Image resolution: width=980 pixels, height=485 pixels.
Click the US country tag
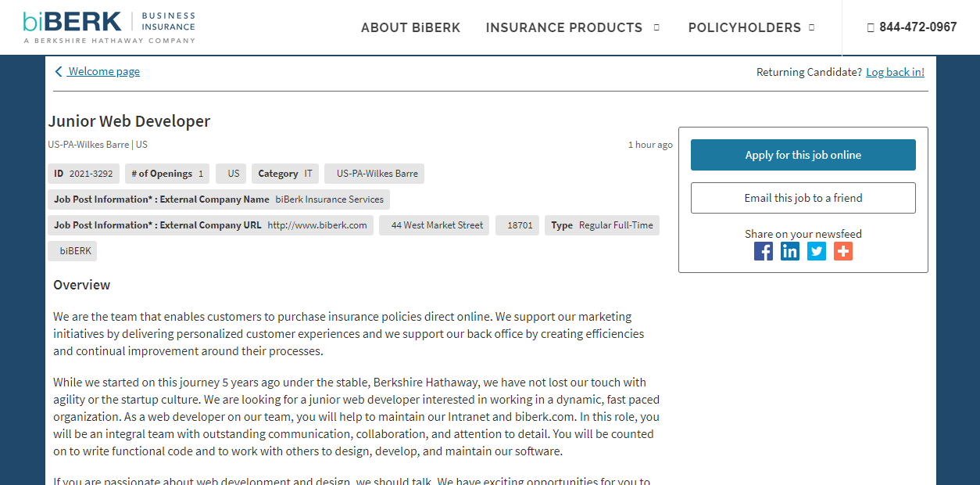(231, 174)
